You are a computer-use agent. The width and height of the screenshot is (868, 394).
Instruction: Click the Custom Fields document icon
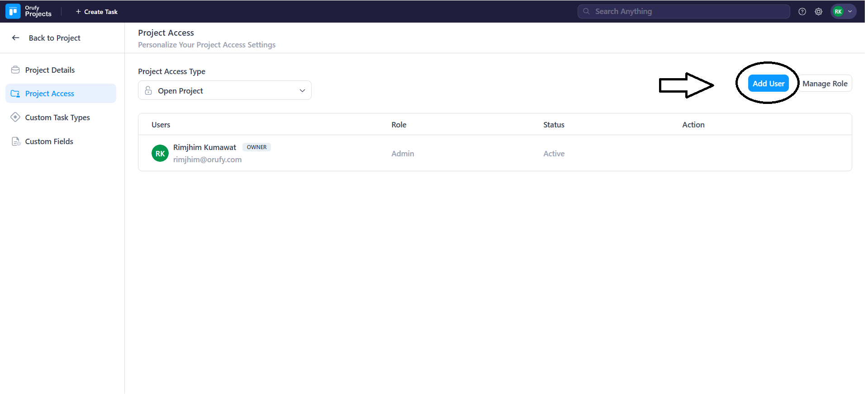point(15,141)
